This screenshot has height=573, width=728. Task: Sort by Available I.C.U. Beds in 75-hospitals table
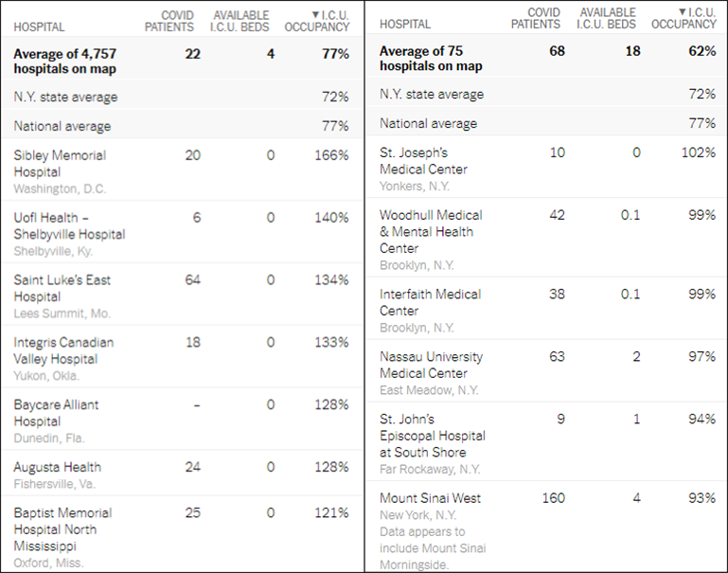coord(607,18)
